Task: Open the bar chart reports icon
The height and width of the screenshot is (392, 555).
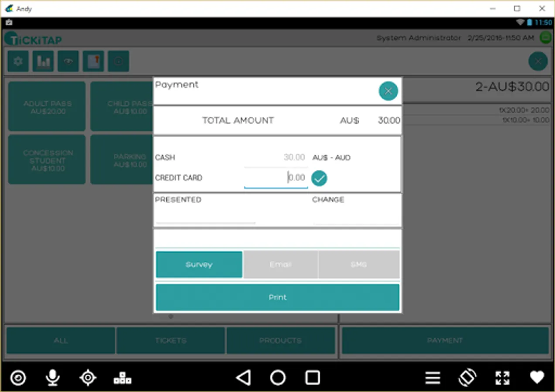Action: pyautogui.click(x=43, y=61)
